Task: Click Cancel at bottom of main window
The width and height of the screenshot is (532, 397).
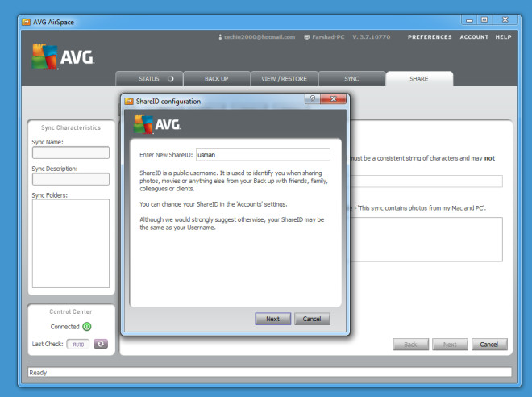Action: point(489,345)
